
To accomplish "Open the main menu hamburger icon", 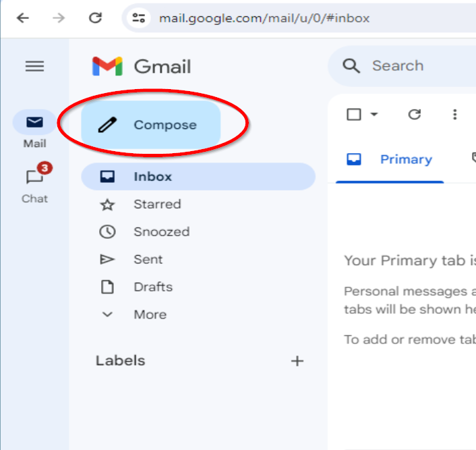I will [34, 66].
